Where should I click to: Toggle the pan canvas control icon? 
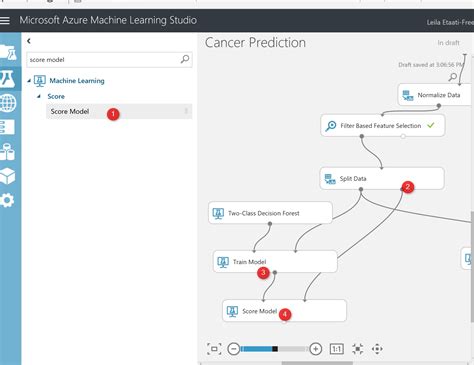(377, 349)
